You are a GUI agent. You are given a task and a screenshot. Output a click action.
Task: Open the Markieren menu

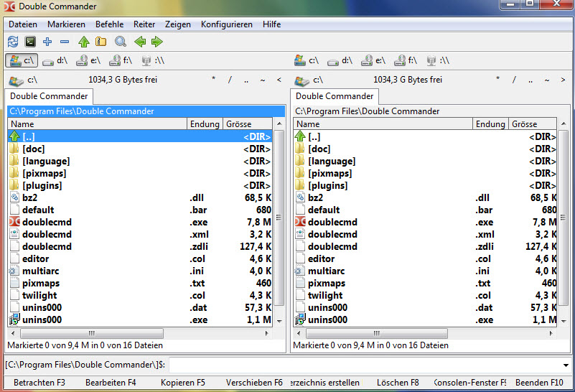click(66, 24)
